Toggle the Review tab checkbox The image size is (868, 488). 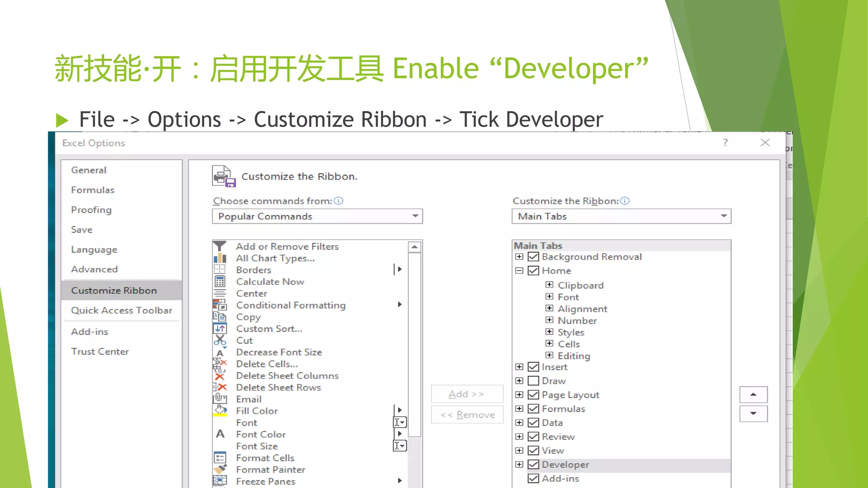[533, 437]
